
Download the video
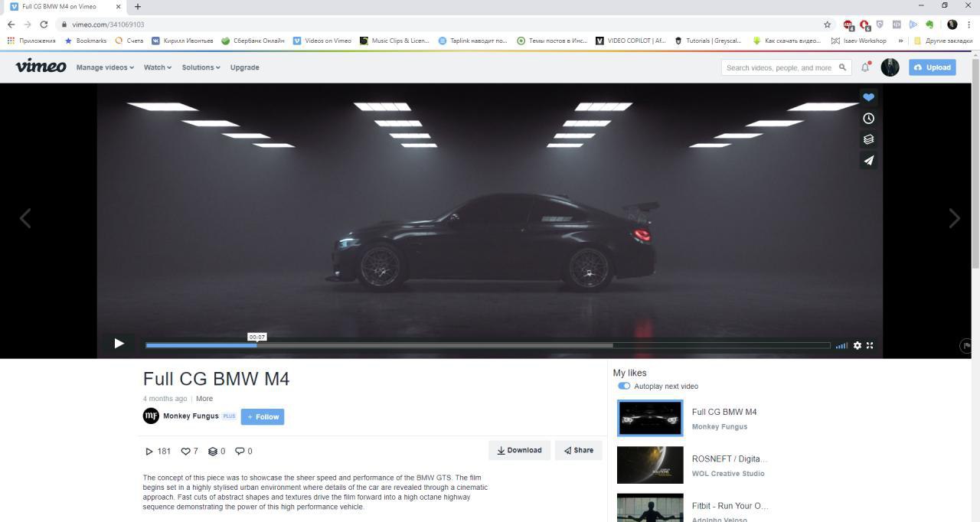519,450
